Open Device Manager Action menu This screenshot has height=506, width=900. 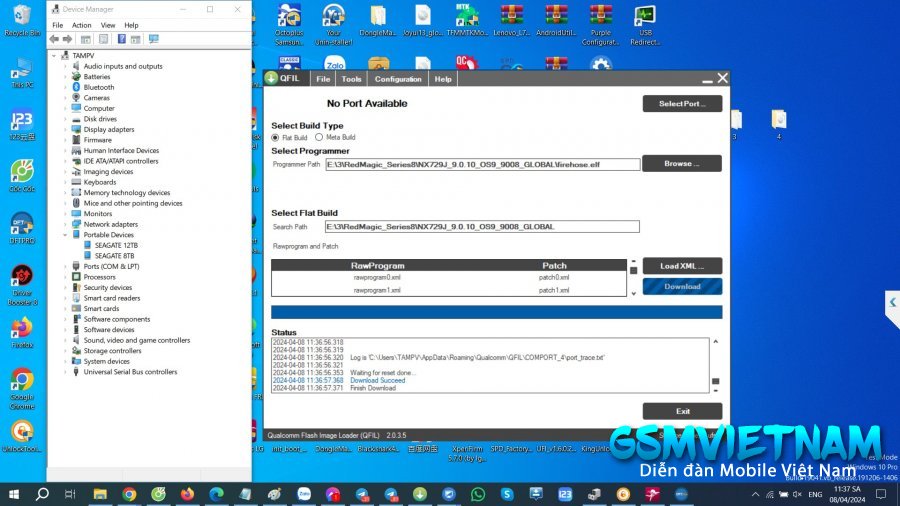[82, 25]
